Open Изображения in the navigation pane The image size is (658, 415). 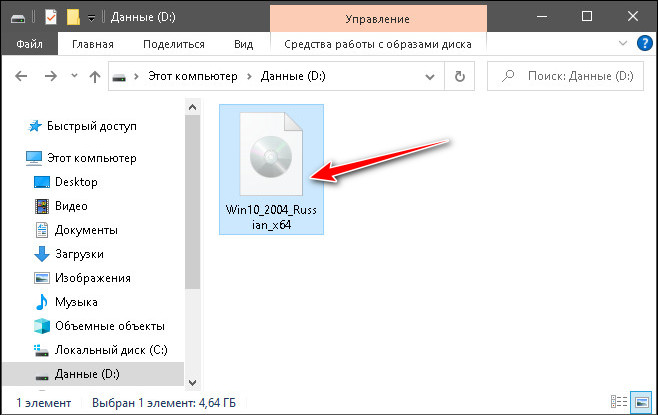click(93, 278)
